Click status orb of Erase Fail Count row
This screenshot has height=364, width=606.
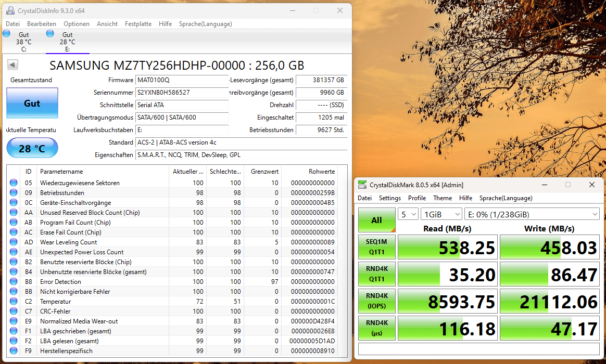(x=14, y=232)
